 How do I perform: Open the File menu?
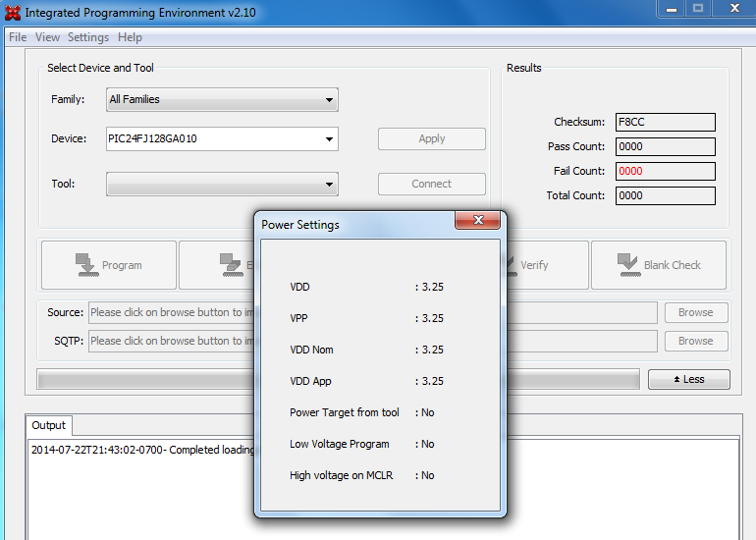(18, 37)
